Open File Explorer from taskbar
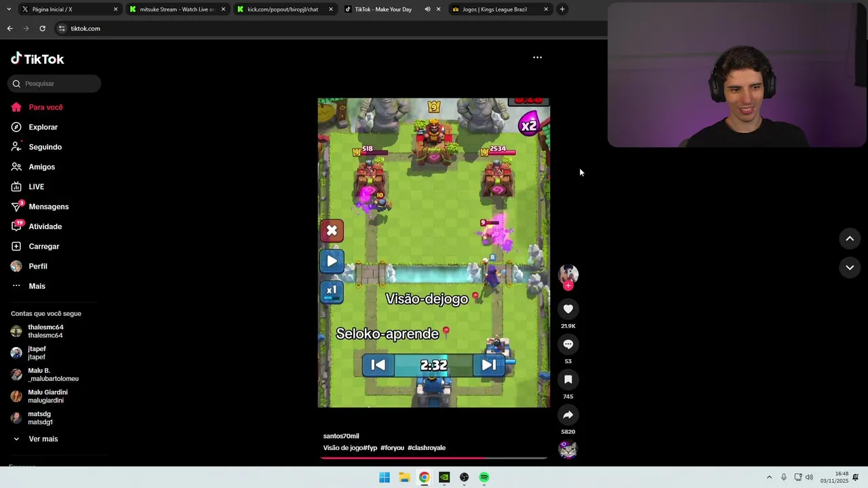868x488 pixels. click(x=404, y=478)
